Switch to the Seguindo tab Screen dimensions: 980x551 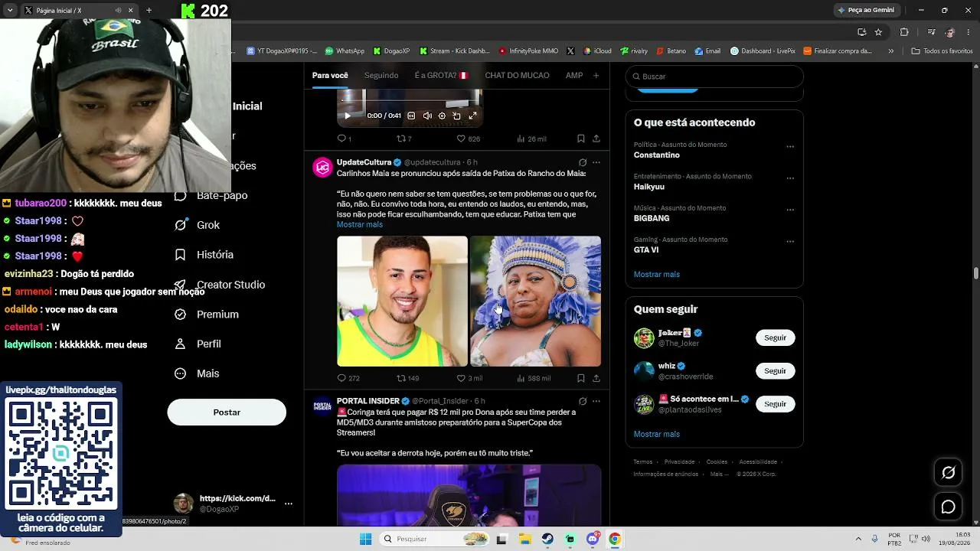[x=381, y=75]
